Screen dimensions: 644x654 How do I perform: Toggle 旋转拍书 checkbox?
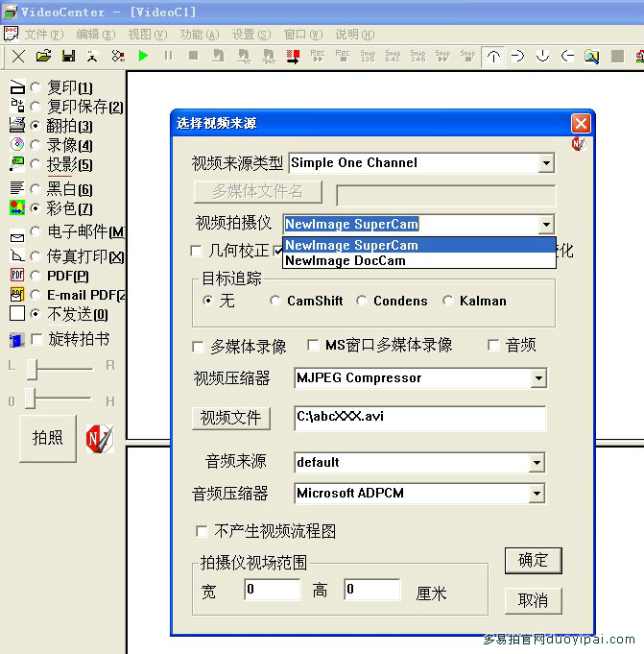tap(36, 339)
